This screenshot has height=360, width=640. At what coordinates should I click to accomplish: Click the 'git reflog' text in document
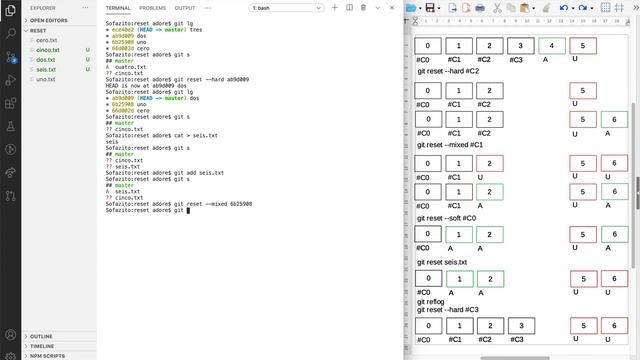[430, 302]
